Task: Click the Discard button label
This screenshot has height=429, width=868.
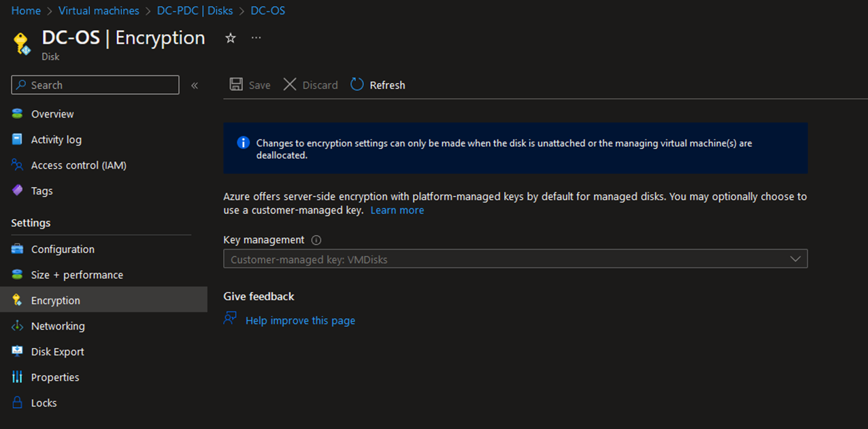Action: (320, 85)
